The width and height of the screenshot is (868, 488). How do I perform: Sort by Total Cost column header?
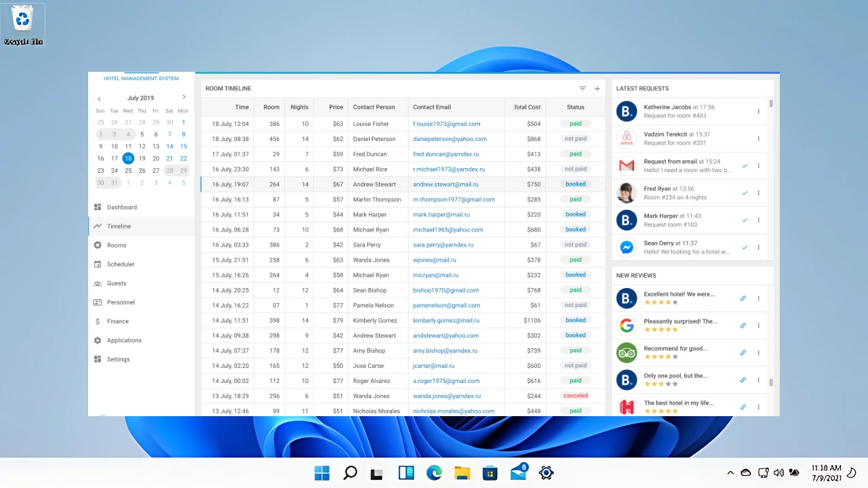(x=527, y=107)
